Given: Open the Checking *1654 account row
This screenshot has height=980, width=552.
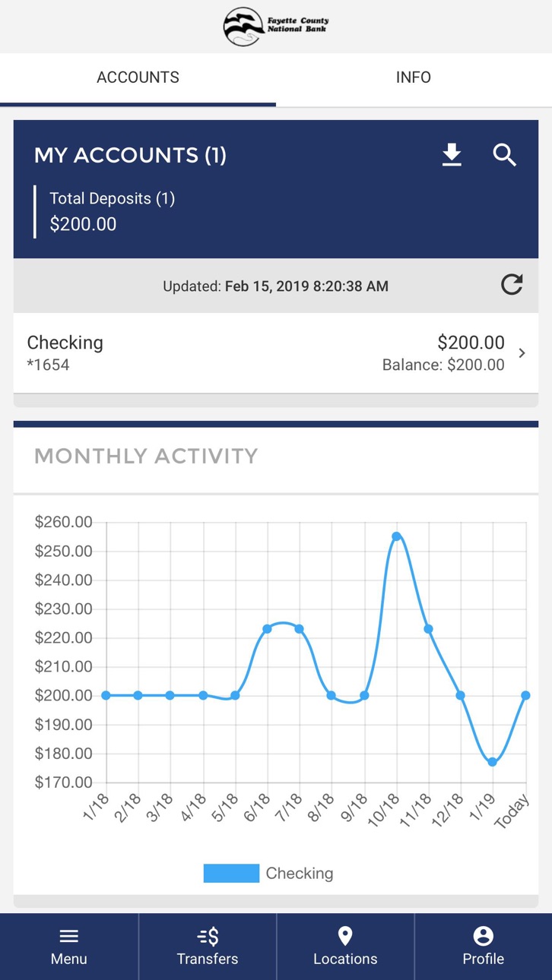Looking at the screenshot, I should point(276,353).
